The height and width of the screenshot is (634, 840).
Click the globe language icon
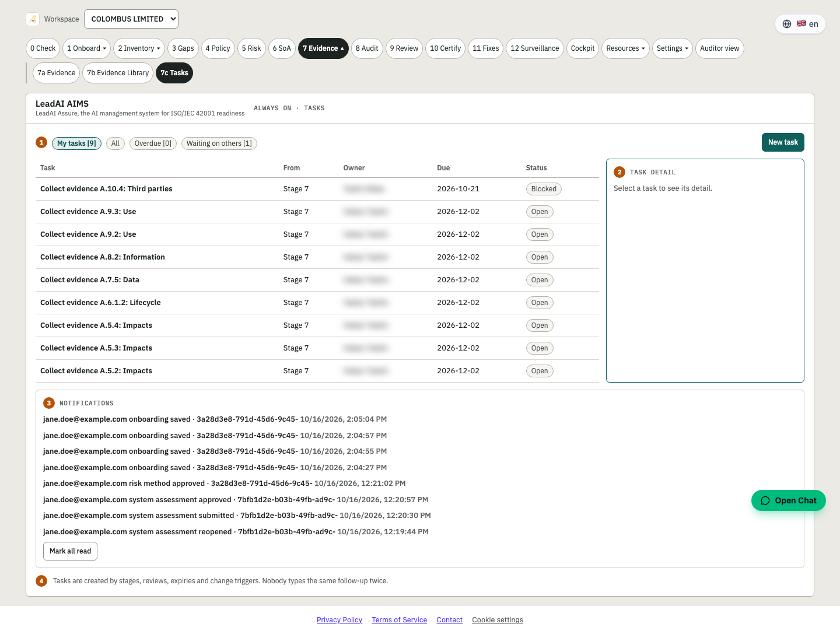point(787,24)
